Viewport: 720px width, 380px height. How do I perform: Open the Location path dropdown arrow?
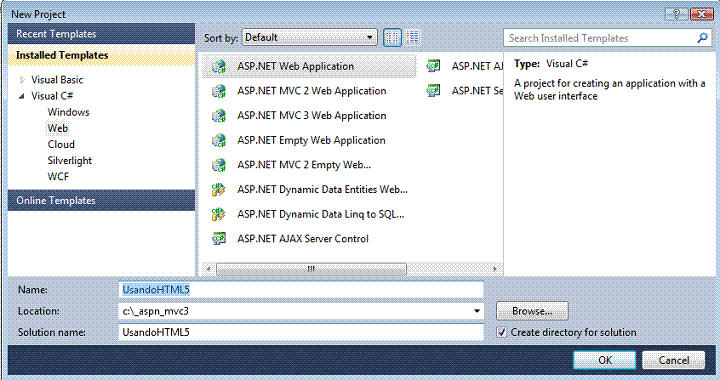point(477,311)
